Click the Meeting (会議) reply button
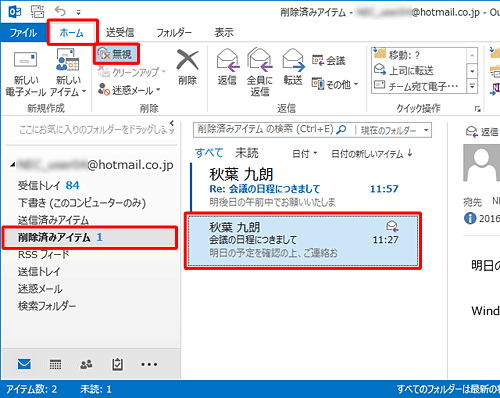This screenshot has width=500, height=398. point(328,61)
